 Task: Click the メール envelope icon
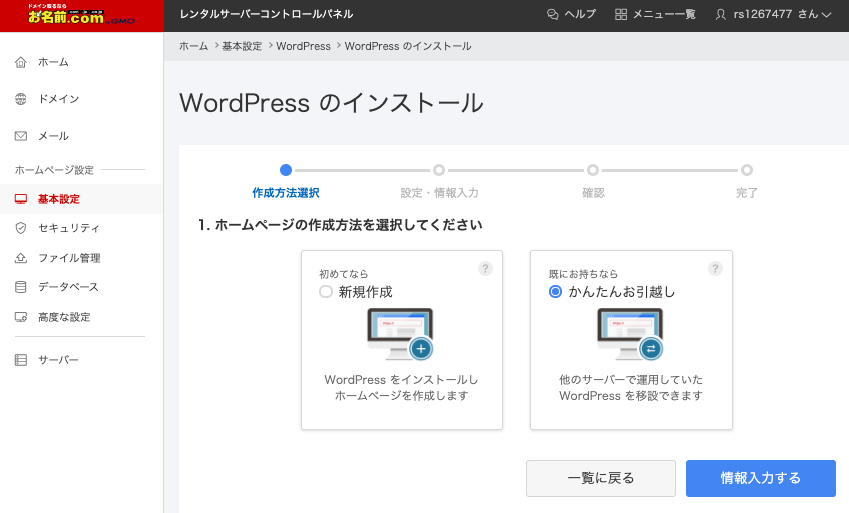21,136
